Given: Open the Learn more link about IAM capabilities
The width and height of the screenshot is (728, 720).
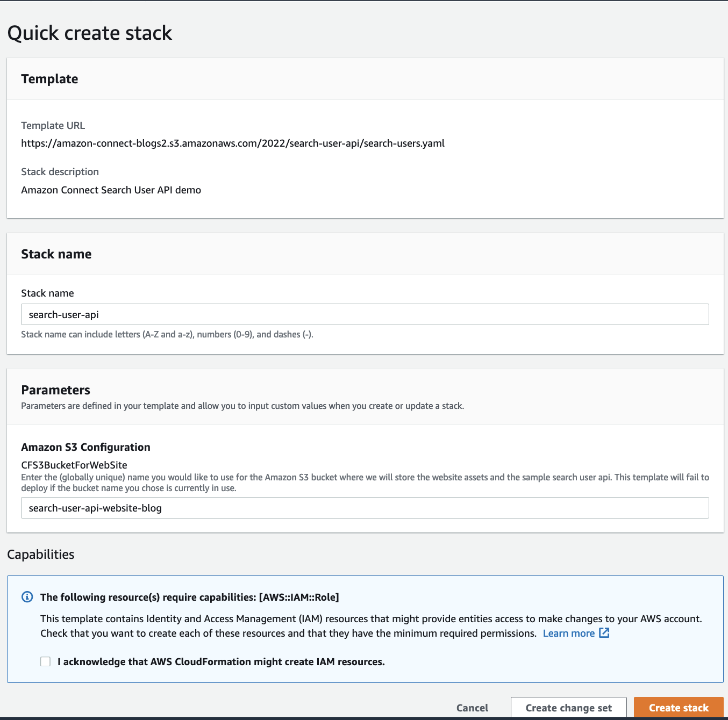Looking at the screenshot, I should (x=568, y=633).
